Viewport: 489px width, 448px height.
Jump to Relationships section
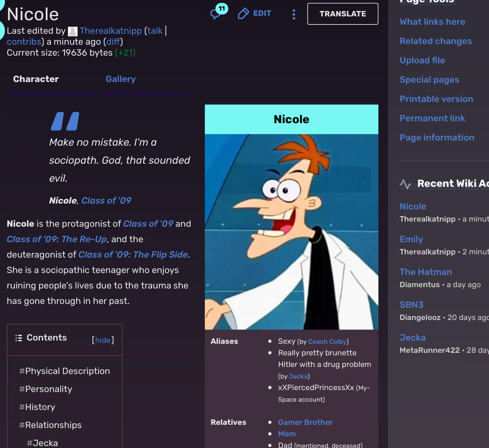tap(50, 425)
